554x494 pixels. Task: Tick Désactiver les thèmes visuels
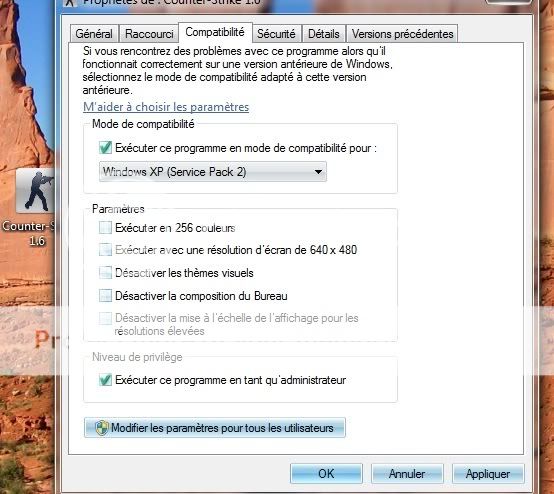[105, 273]
